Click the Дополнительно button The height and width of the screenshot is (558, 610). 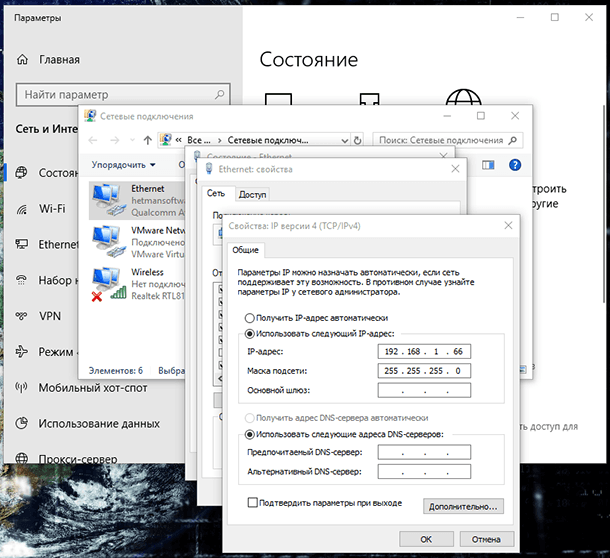click(x=463, y=506)
